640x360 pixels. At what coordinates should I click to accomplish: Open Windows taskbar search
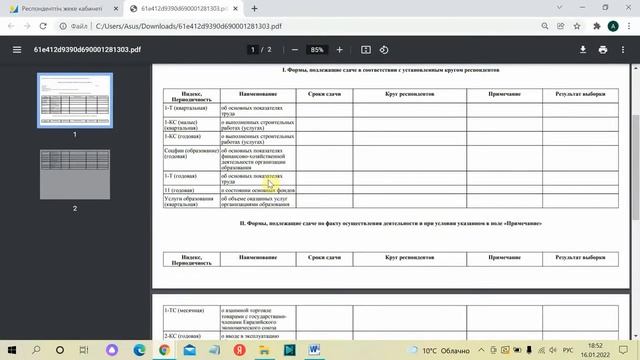(36, 350)
